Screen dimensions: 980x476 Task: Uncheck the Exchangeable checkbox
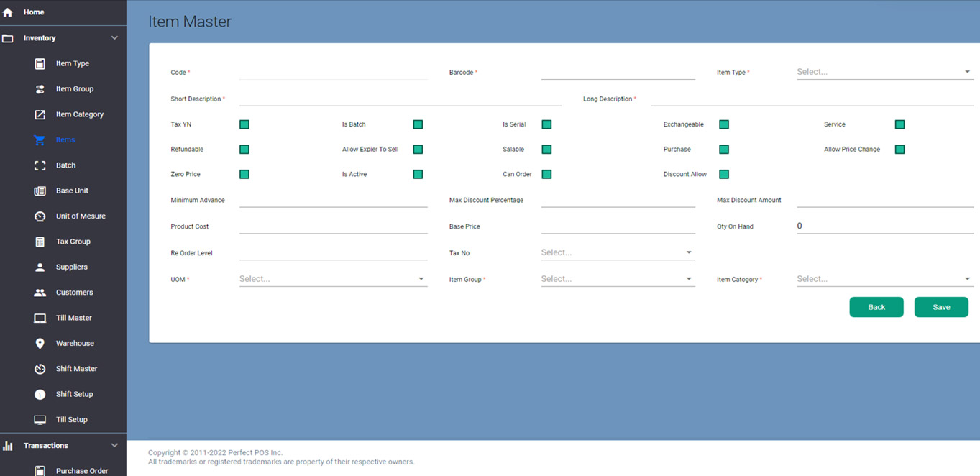coord(724,124)
